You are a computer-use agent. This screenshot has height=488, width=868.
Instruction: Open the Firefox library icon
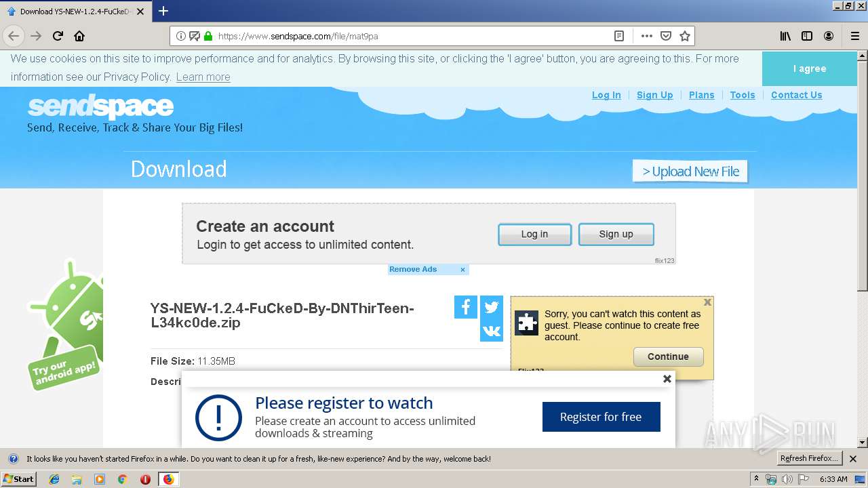785,36
